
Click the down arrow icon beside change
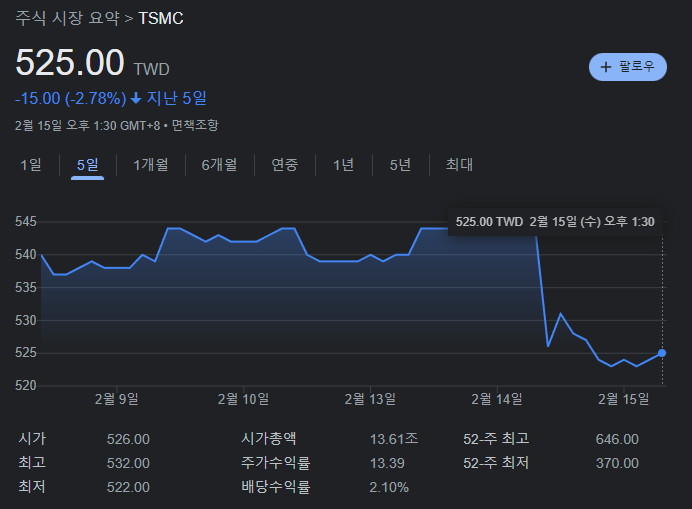pyautogui.click(x=136, y=98)
